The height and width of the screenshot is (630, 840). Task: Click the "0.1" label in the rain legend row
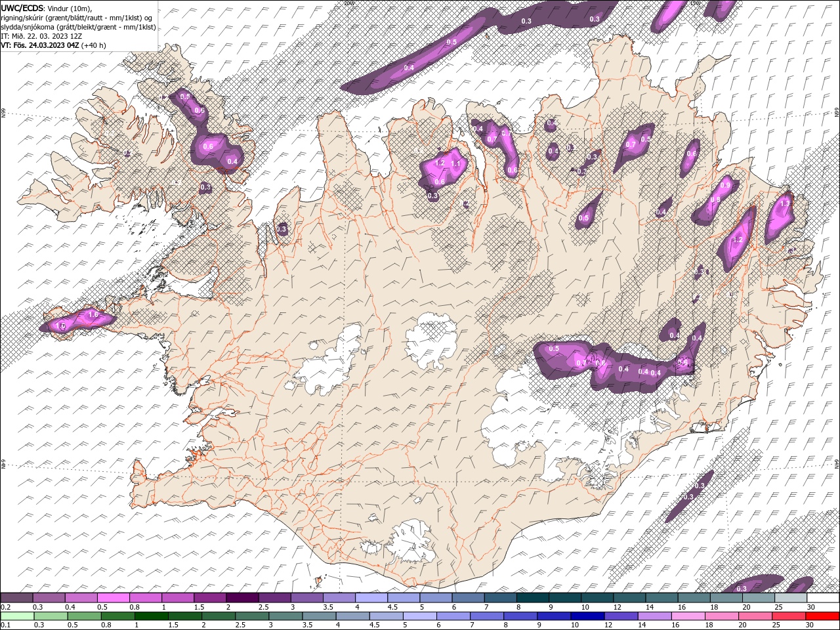pyautogui.click(x=6, y=625)
